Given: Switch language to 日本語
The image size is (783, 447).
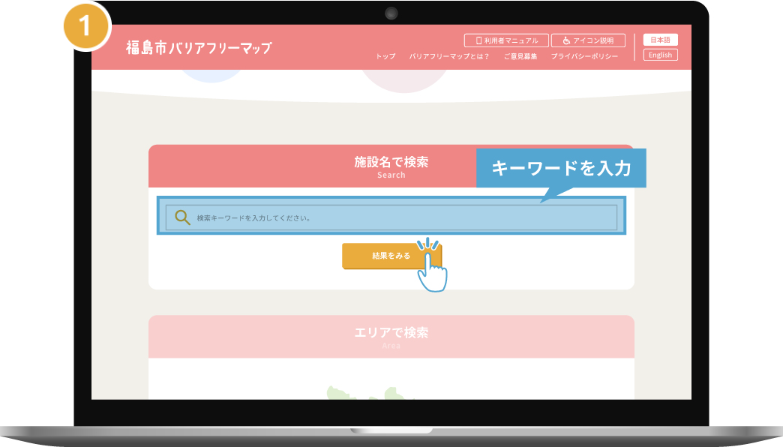Looking at the screenshot, I should (x=660, y=40).
